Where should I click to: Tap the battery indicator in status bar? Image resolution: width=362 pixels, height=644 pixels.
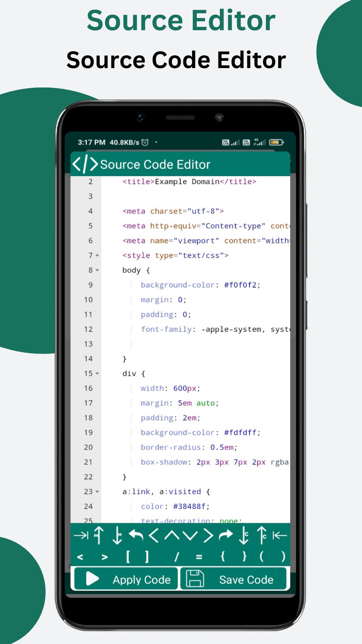pyautogui.click(x=276, y=142)
